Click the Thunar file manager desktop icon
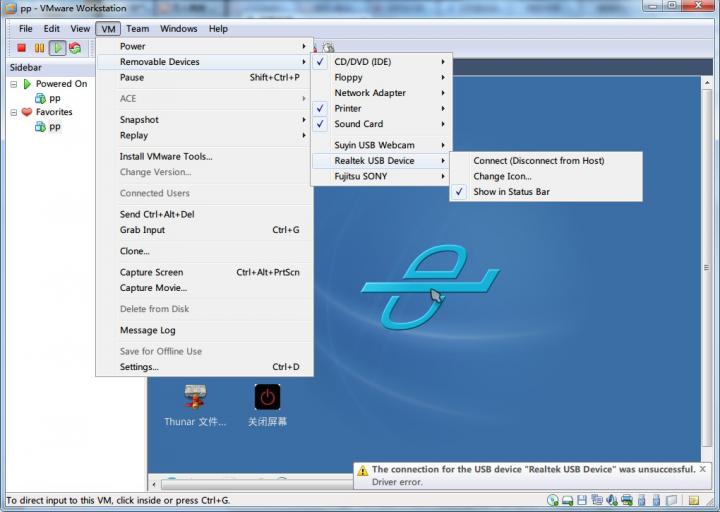The image size is (720, 512). [x=195, y=397]
